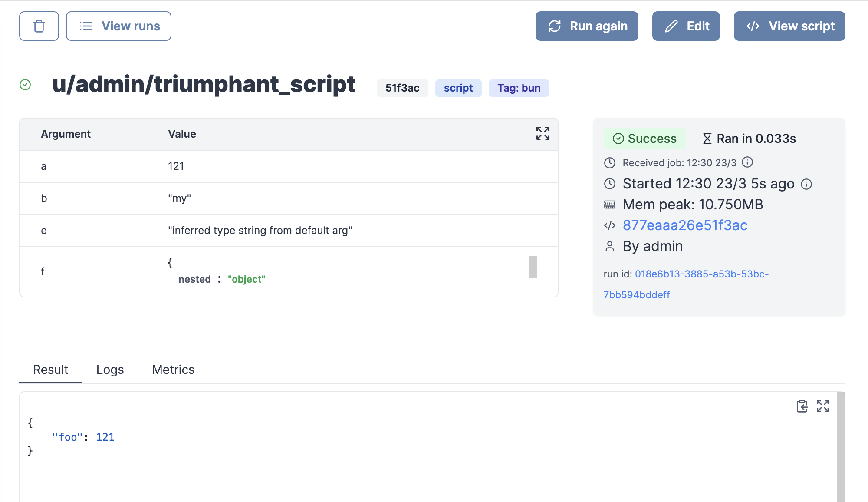Copy result to clipboard icon
868x502 pixels.
point(802,406)
